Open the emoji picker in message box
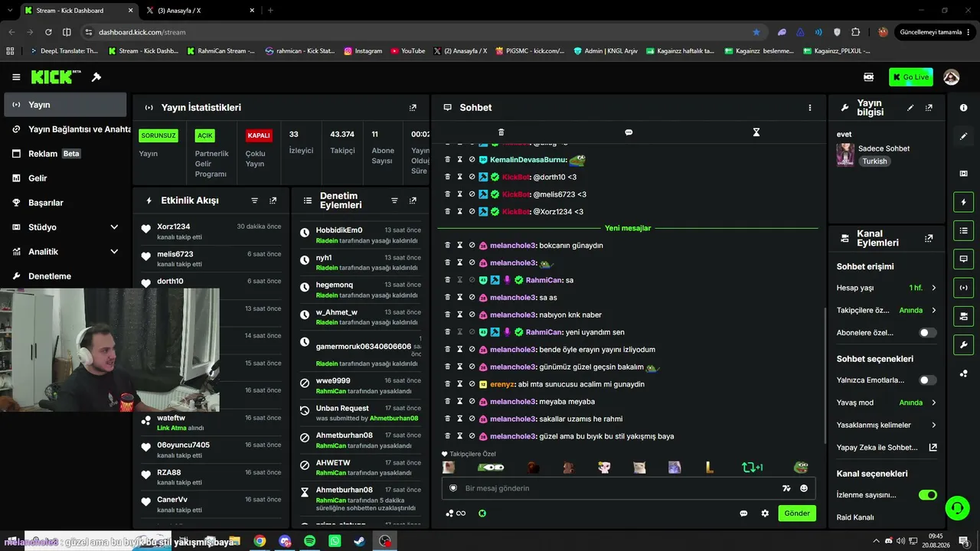 [804, 488]
